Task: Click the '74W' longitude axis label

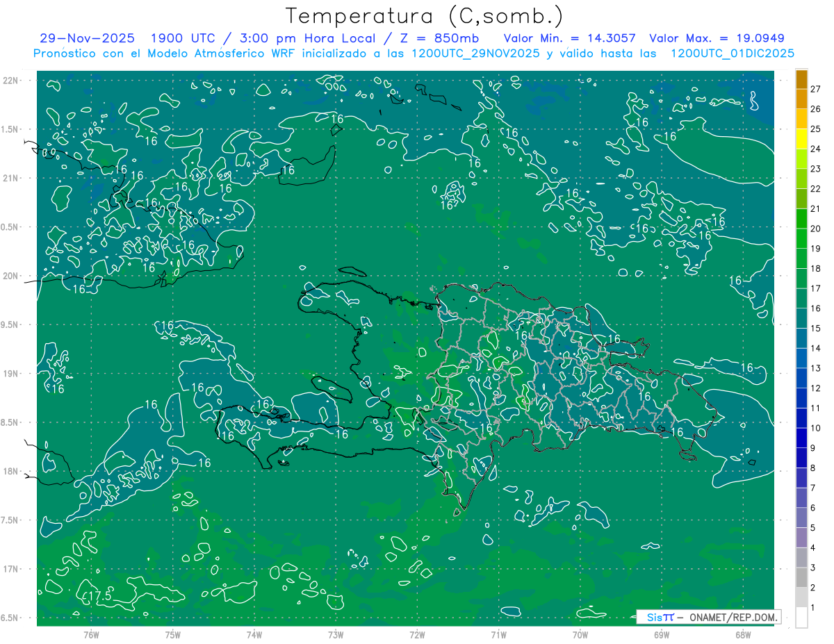Action: (254, 634)
